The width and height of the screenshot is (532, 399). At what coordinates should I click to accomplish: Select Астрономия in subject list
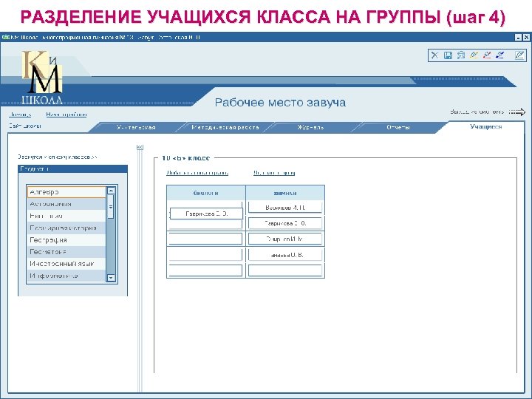[66, 204]
